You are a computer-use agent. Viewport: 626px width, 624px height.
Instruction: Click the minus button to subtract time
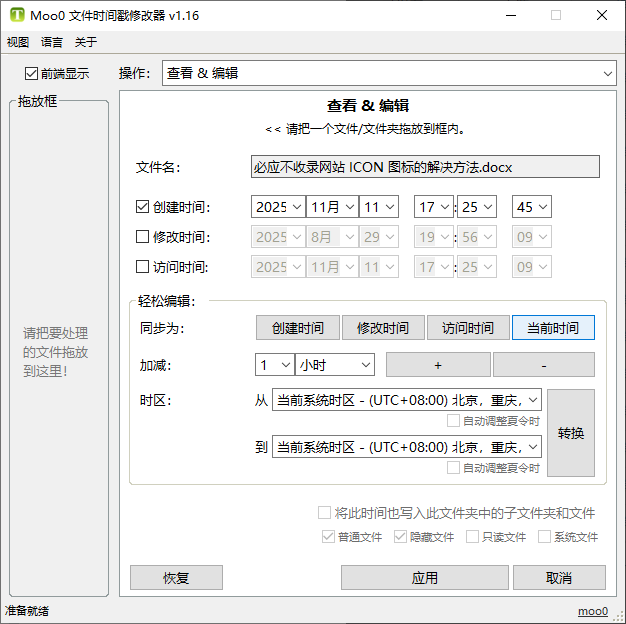pos(544,365)
